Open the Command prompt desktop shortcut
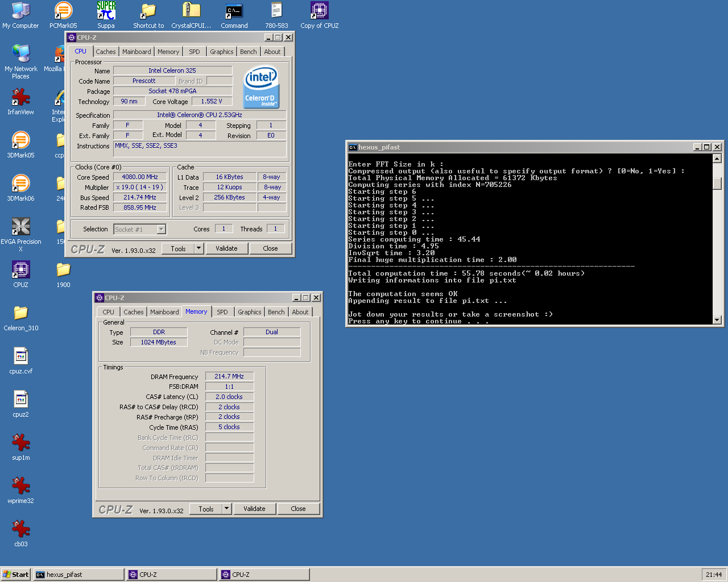728x582 pixels. (x=234, y=15)
